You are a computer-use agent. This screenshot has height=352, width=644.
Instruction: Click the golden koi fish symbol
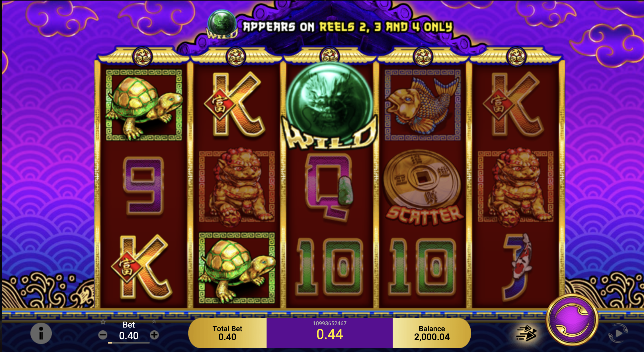click(423, 105)
